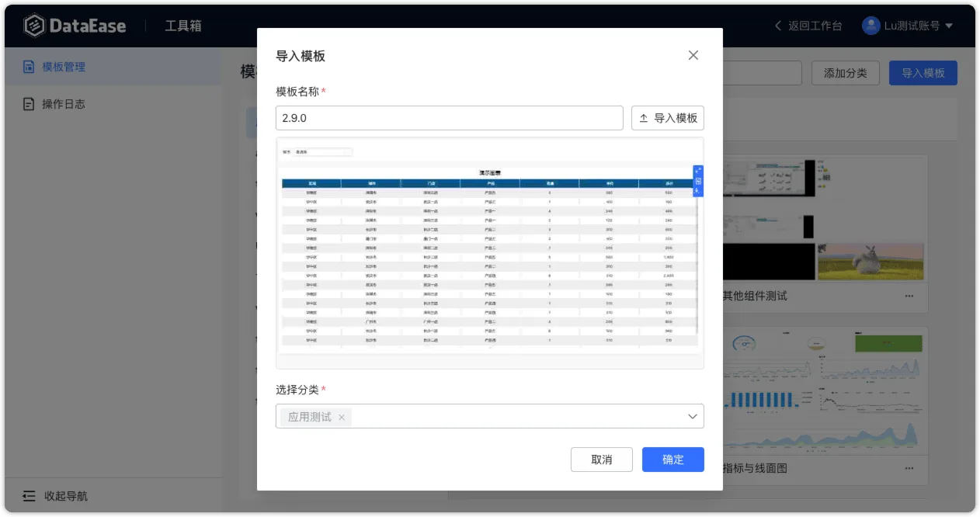This screenshot has width=980, height=517.
Task: Open the more options icon for 指标与线面图
Action: [x=909, y=468]
